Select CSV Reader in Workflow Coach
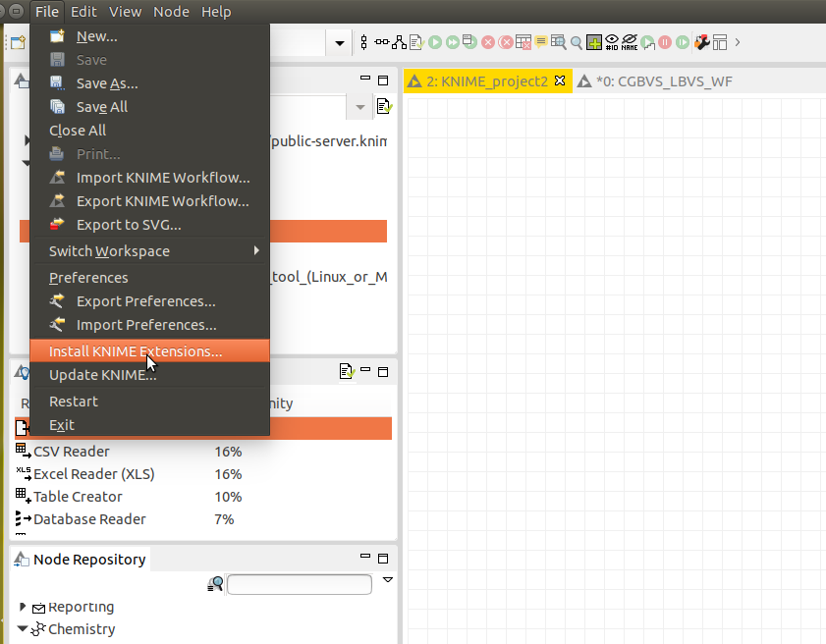This screenshot has width=826, height=644. (x=203, y=452)
